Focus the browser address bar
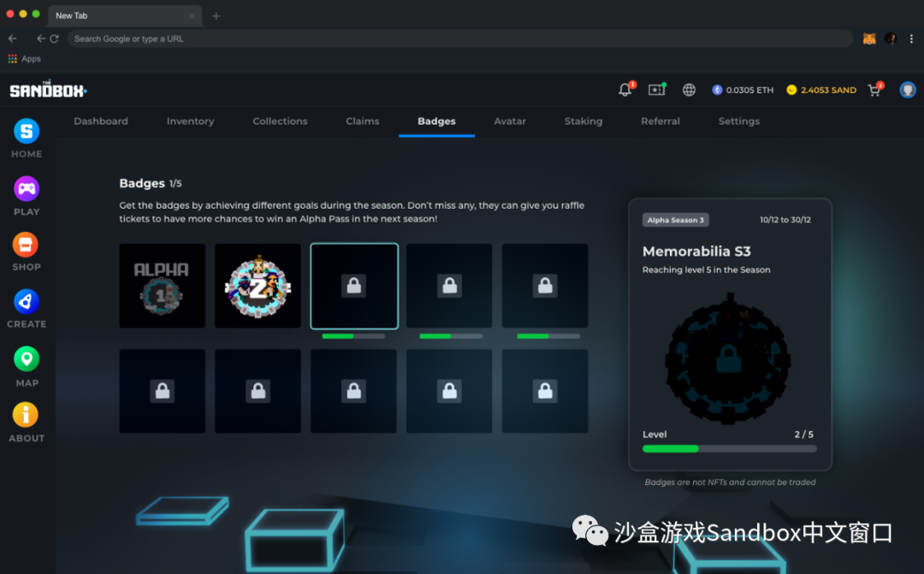 point(459,38)
